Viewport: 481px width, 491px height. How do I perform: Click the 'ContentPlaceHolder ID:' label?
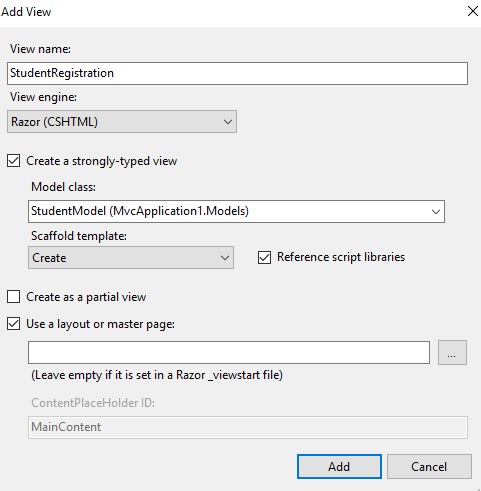click(93, 403)
